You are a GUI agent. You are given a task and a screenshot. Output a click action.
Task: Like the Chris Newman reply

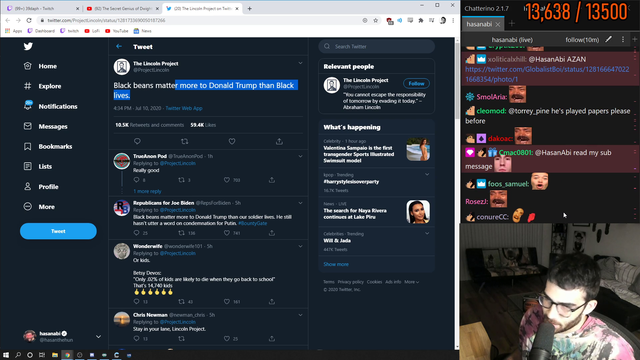[227, 338]
